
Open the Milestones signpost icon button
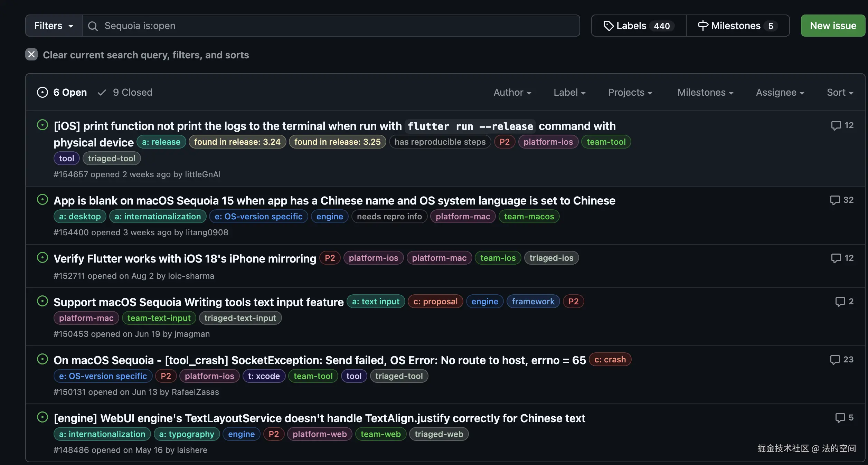pyautogui.click(x=703, y=26)
